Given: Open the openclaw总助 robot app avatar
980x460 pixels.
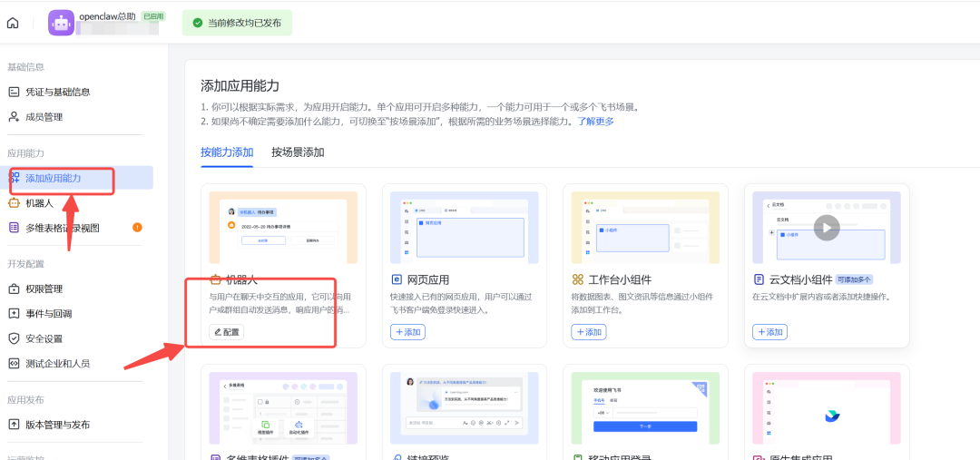Looking at the screenshot, I should click(x=62, y=23).
